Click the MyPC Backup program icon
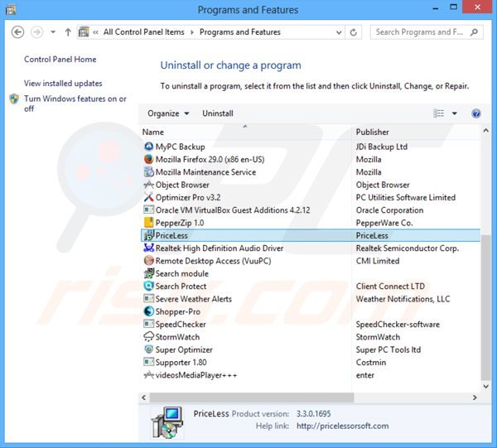 click(x=148, y=147)
